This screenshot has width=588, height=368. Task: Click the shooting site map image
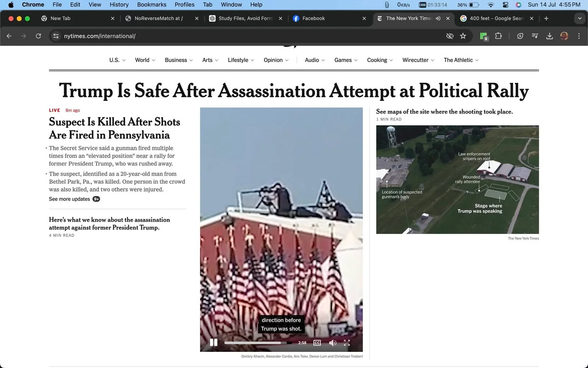(457, 179)
